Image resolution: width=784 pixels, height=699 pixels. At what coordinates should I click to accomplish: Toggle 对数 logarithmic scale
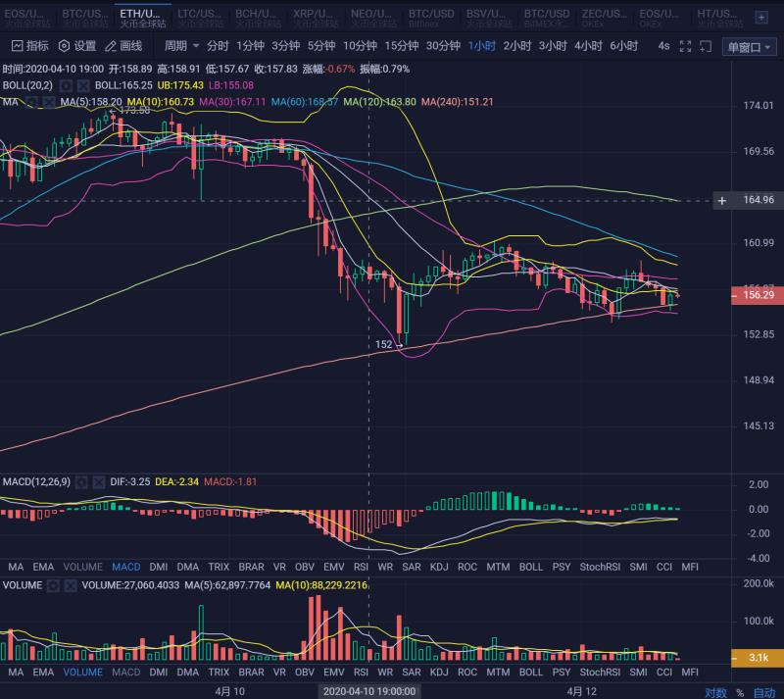(x=716, y=691)
